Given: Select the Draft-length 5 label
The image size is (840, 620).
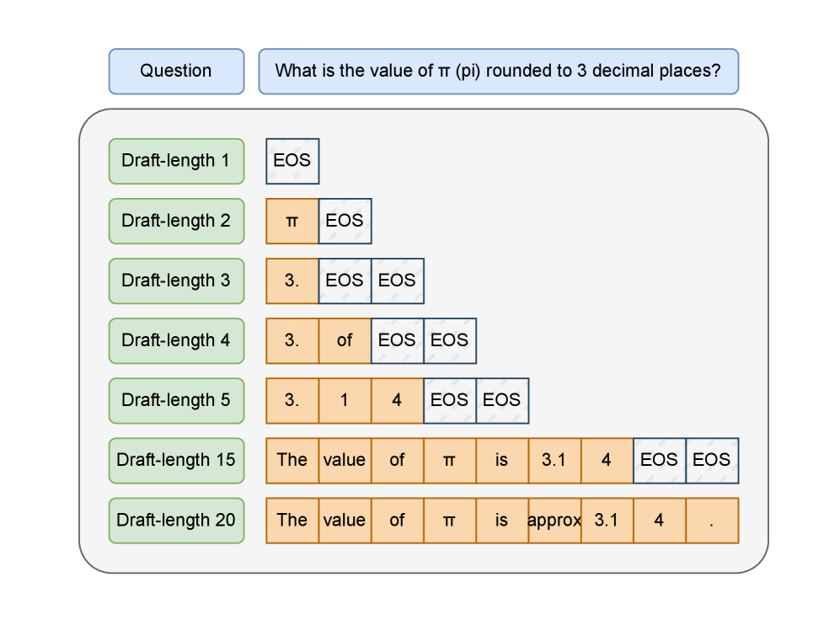Looking at the screenshot, I should (x=176, y=400).
